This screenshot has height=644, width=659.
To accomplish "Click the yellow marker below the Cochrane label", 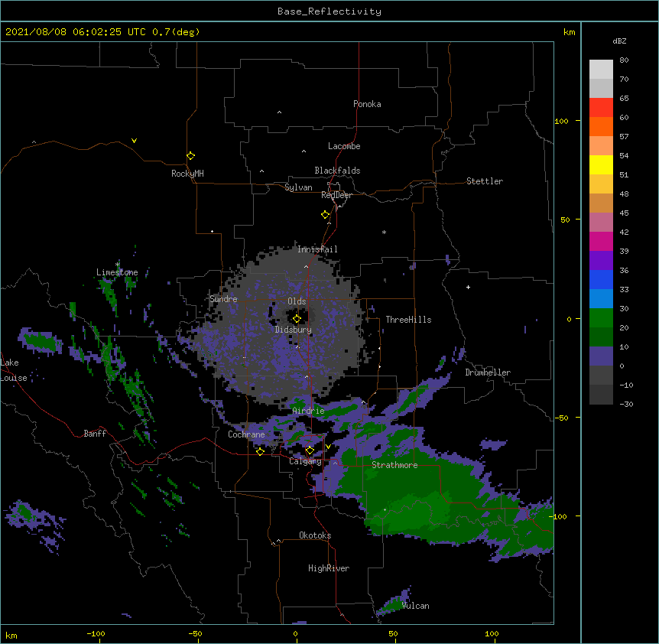I will [260, 451].
